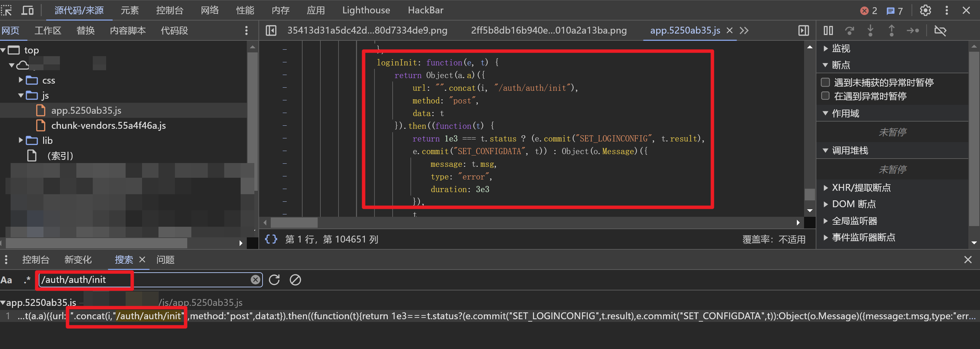Collapse app.5250ab35.js search result group
This screenshot has height=349, width=980.
coord(3,302)
